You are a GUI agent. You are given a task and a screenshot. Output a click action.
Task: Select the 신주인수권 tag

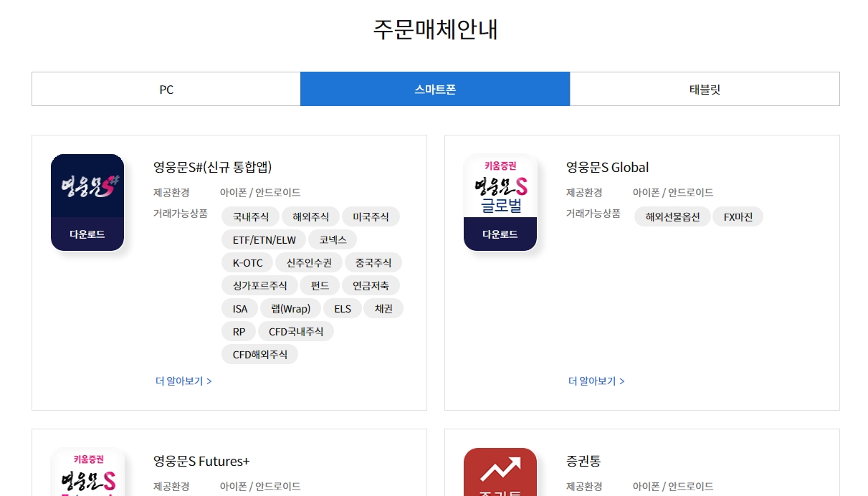309,262
